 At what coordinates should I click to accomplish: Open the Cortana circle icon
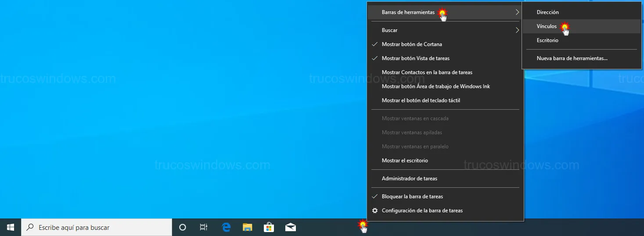pyautogui.click(x=183, y=227)
